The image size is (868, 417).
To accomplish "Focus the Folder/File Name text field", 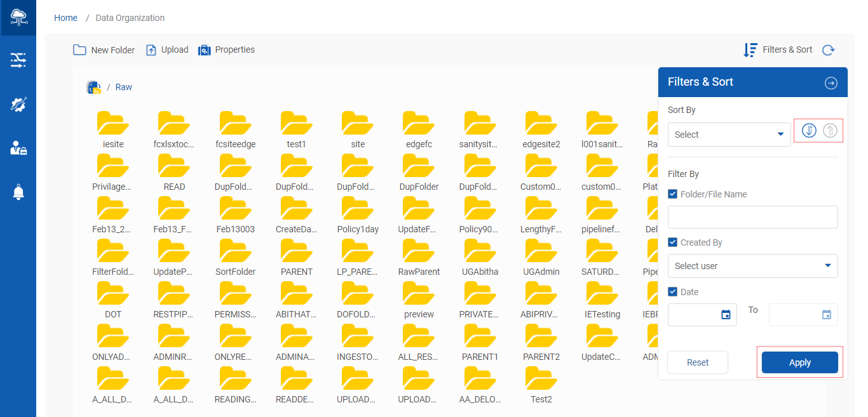I will (x=753, y=217).
